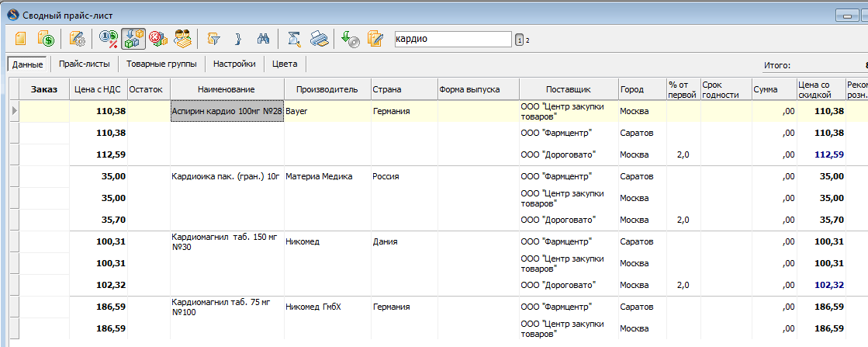
Task: Click the blue curly brace icon
Action: point(238,39)
